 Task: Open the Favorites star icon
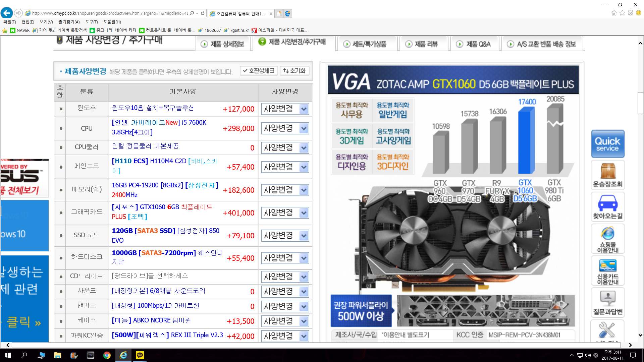[622, 13]
